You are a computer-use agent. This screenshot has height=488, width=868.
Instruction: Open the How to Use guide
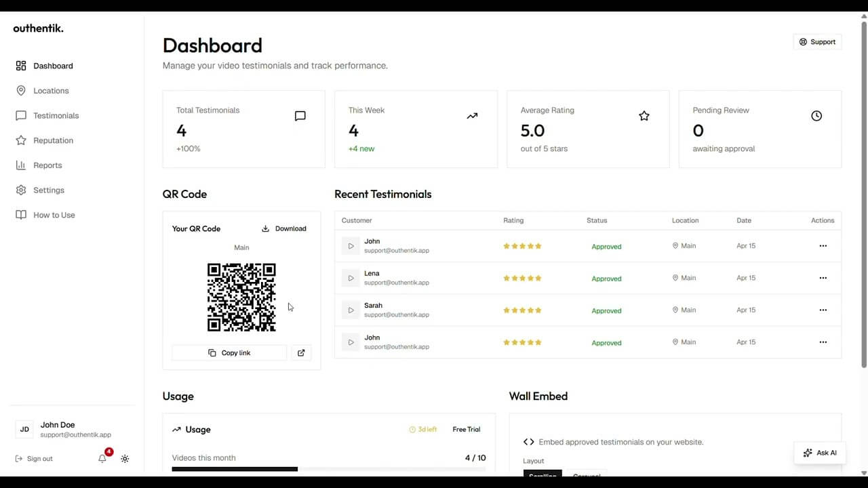[x=45, y=215]
